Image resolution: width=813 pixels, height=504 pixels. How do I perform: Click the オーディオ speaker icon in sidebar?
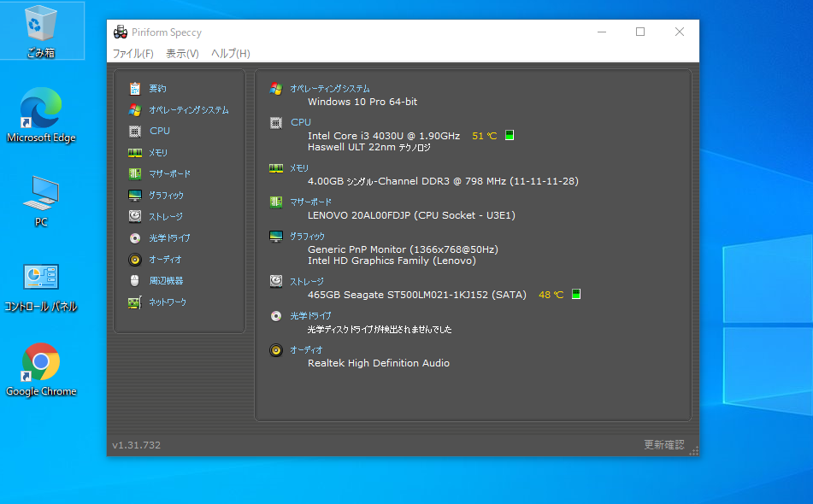coord(135,260)
